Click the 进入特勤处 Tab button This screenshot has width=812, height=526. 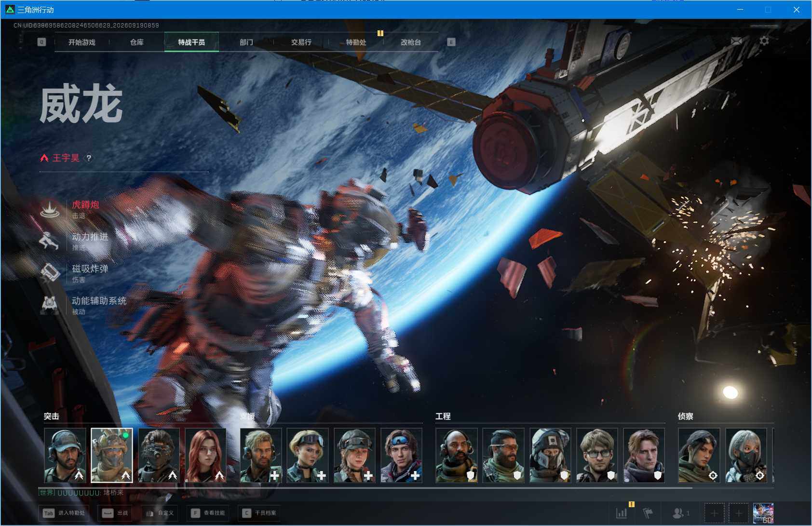(x=64, y=513)
